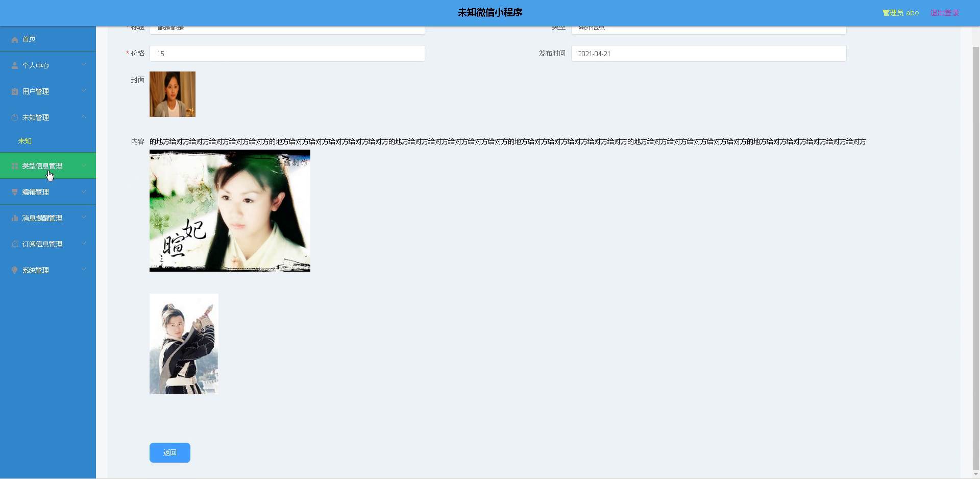The width and height of the screenshot is (980, 479).
Task: Click the 封面 cover thumbnail image
Action: [x=173, y=94]
